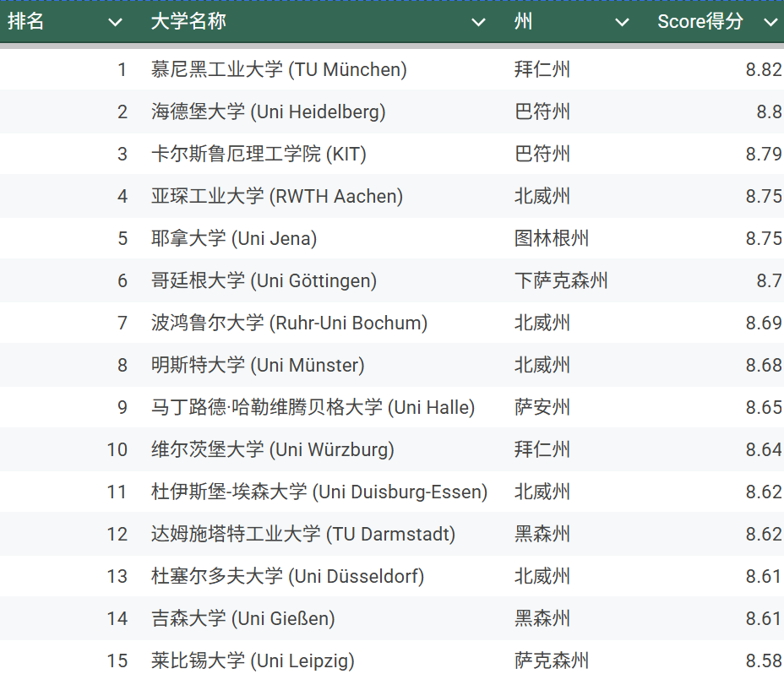This screenshot has height=674, width=784.
Task: Select rank number 10 cell
Action: point(117,449)
